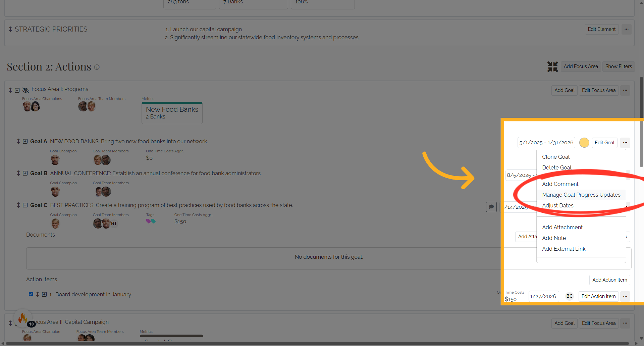The height and width of the screenshot is (346, 644).
Task: Uncheck the Board development in January checkbox
Action: pos(31,294)
